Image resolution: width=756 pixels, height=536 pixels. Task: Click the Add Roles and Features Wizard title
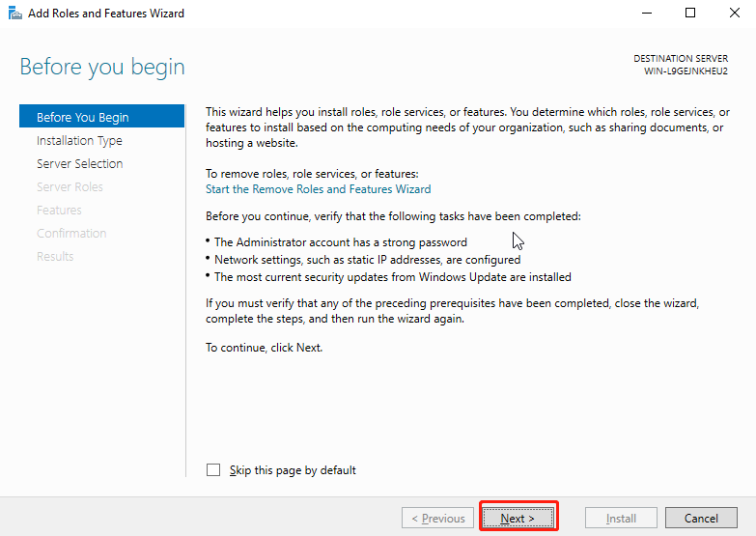coord(106,14)
